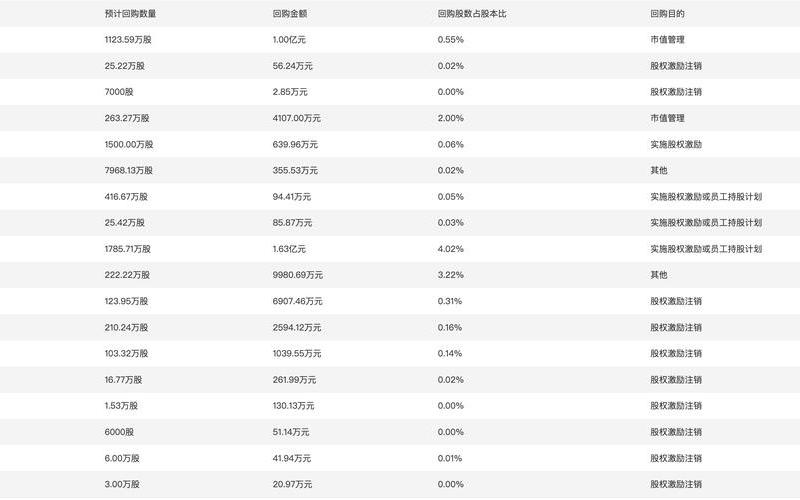Screen dimensions: 800x500
Task: Click the 4.02% share ratio cell
Action: pyautogui.click(x=451, y=249)
